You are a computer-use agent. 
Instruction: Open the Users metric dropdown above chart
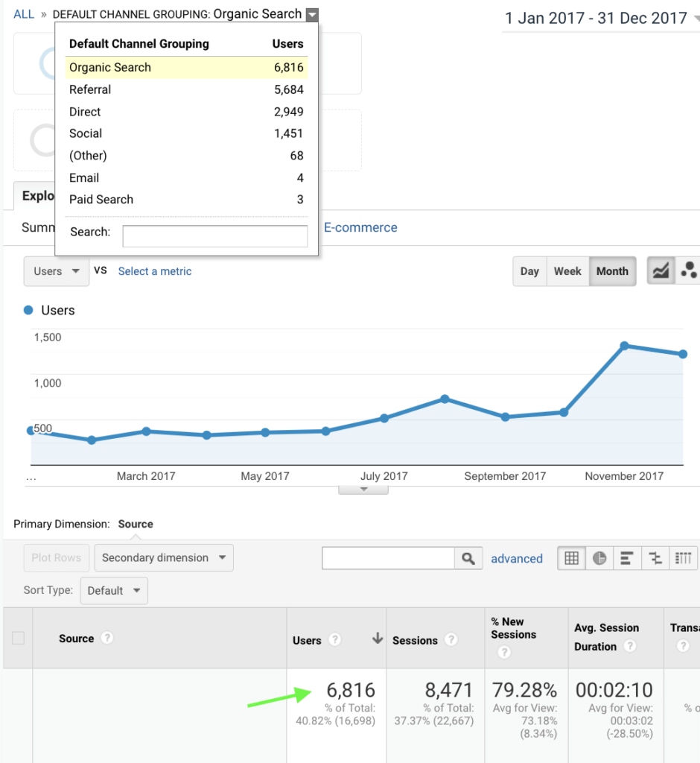click(57, 271)
